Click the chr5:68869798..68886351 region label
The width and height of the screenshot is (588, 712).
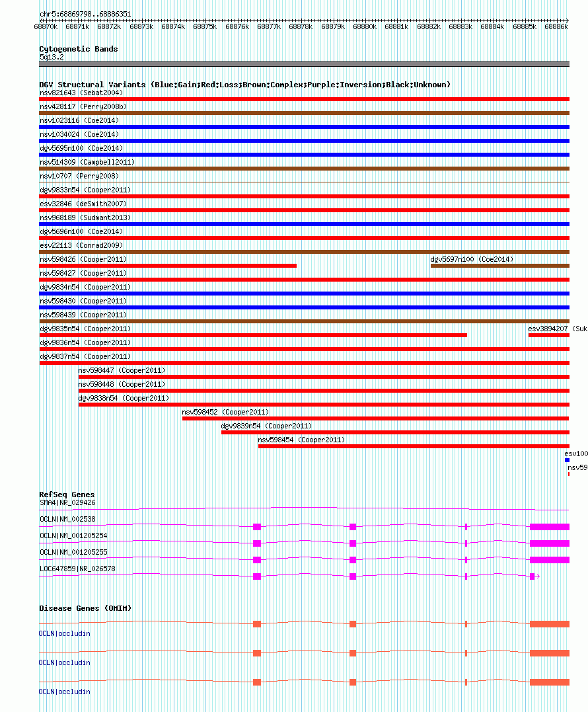[85, 14]
